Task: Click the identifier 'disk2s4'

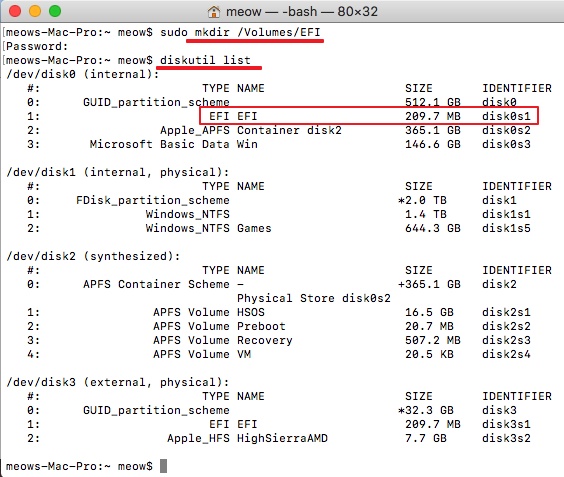Action: (x=506, y=354)
